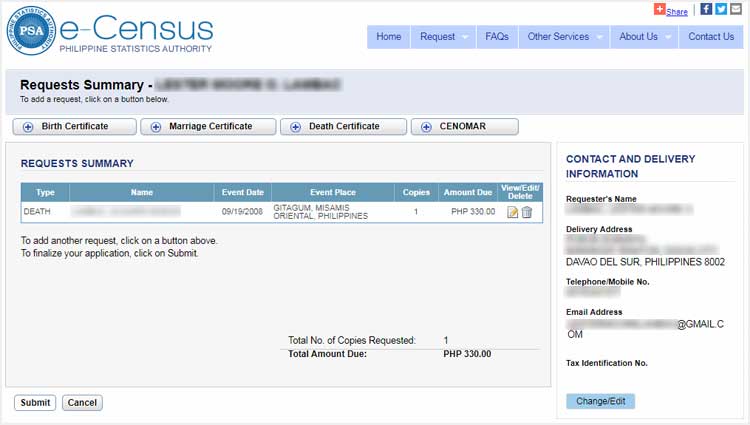Screen dimensions: 750x425
Task: Click the PSA e-Census logo
Action: point(110,31)
